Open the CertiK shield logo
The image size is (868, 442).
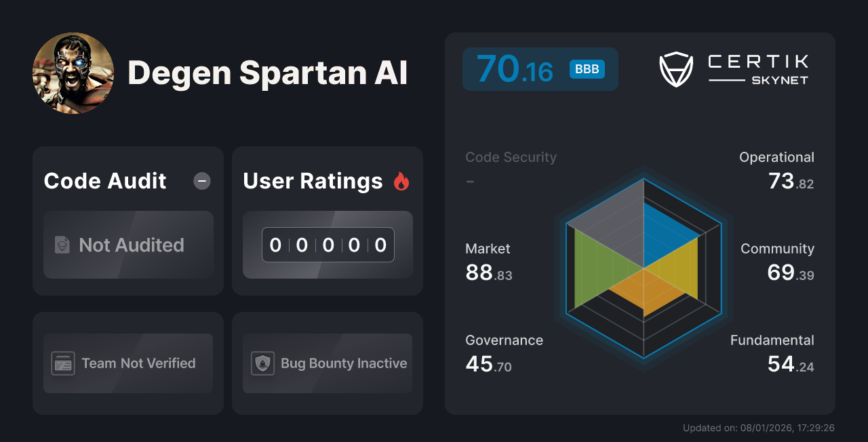click(x=675, y=68)
